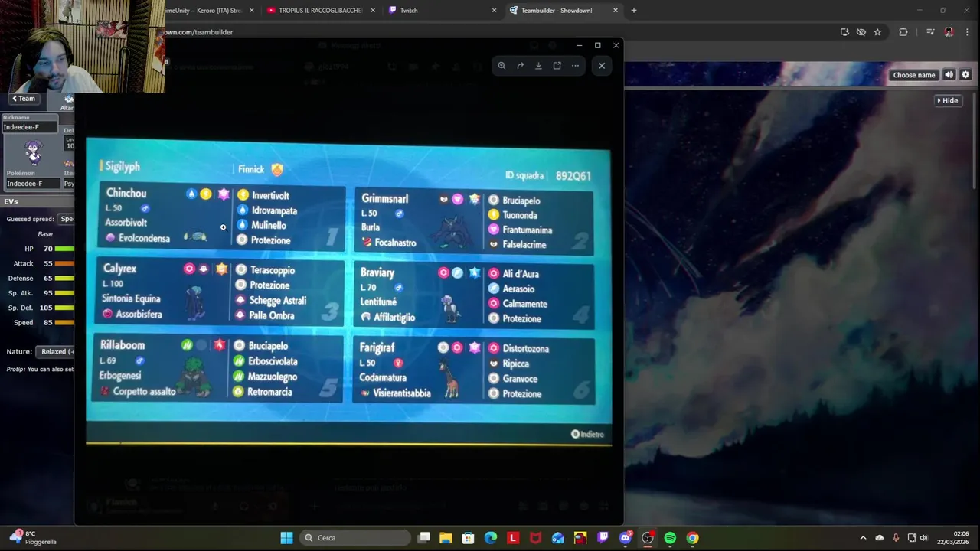This screenshot has width=980, height=551.
Task: Open the Chrome extensions puzzle icon
Action: [x=903, y=32]
